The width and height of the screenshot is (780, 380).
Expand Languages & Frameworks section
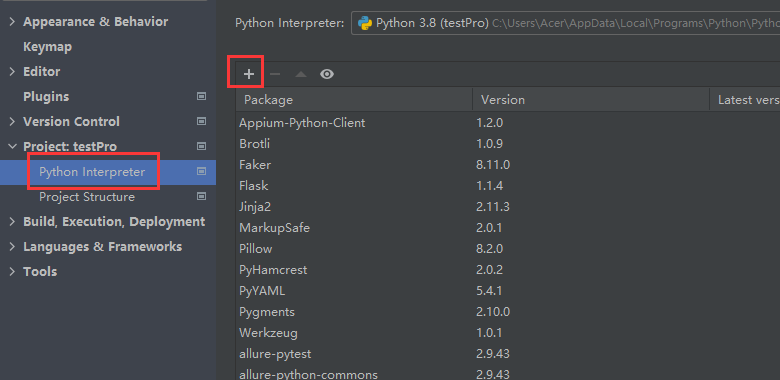[12, 247]
